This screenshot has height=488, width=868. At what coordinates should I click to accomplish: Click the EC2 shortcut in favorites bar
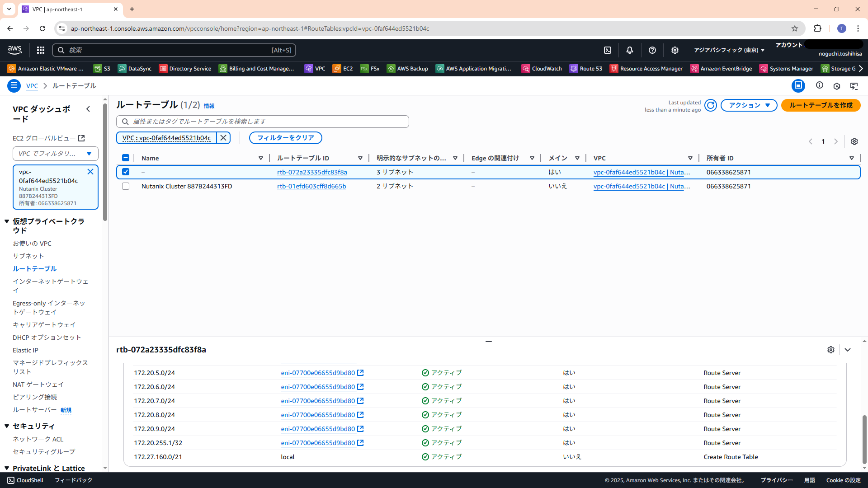(x=343, y=69)
